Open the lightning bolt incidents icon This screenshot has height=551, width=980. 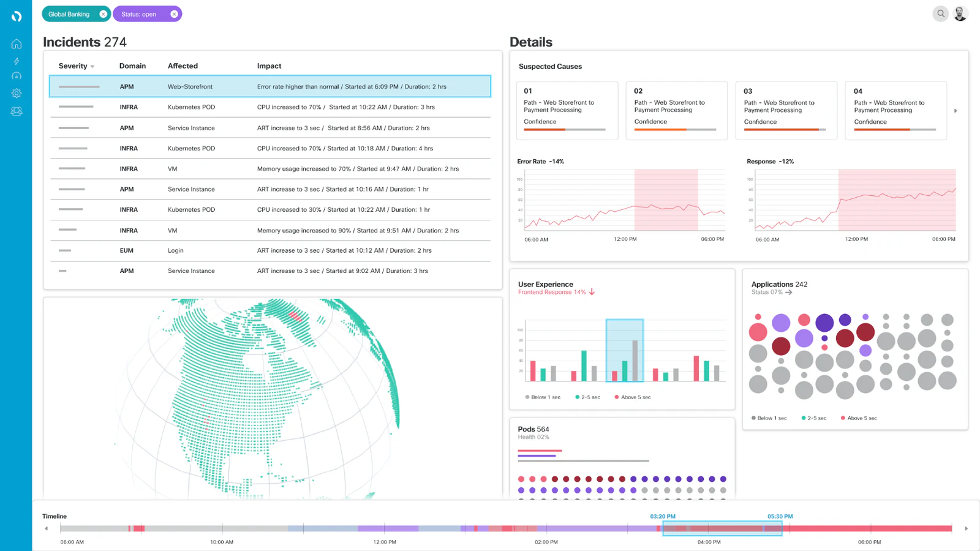[17, 61]
